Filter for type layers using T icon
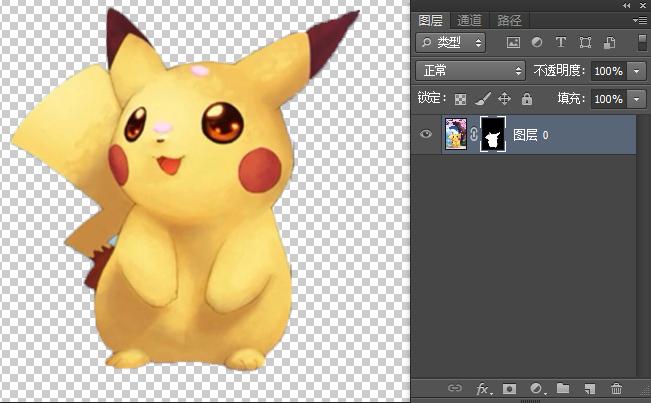Viewport: 651px width, 403px height. pyautogui.click(x=560, y=43)
